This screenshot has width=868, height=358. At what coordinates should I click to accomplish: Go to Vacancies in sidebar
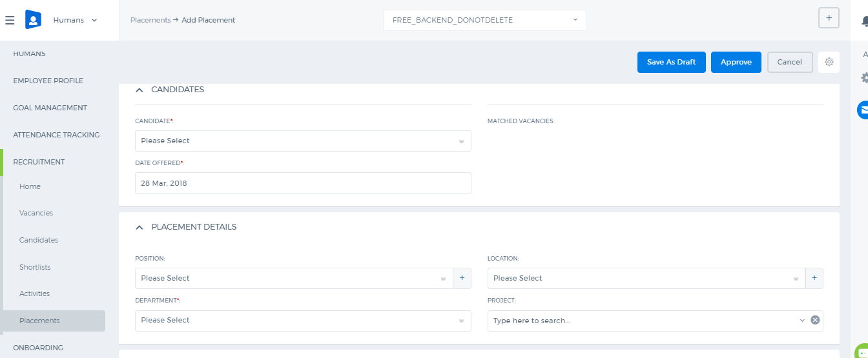[x=36, y=213]
